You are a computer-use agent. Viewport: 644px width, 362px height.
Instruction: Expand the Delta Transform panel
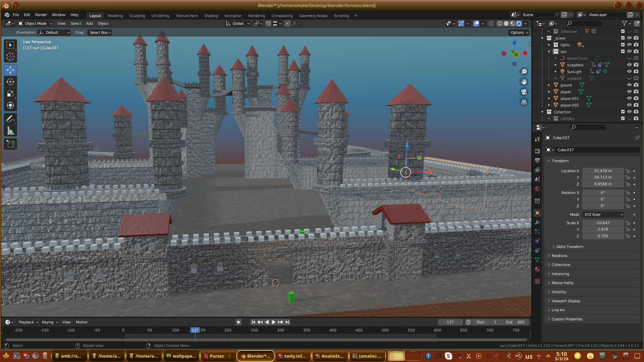[570, 247]
